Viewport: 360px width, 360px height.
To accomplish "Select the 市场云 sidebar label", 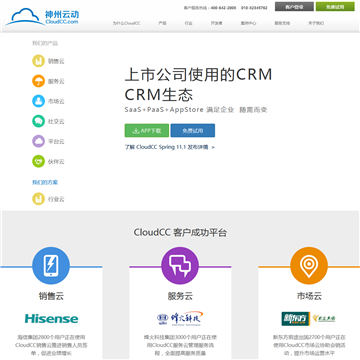I will (x=56, y=101).
